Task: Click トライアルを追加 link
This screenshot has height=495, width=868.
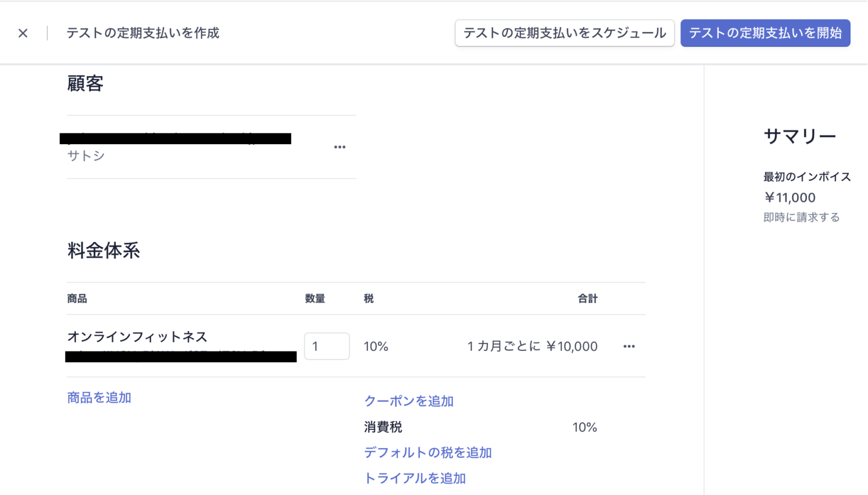Action: point(415,479)
